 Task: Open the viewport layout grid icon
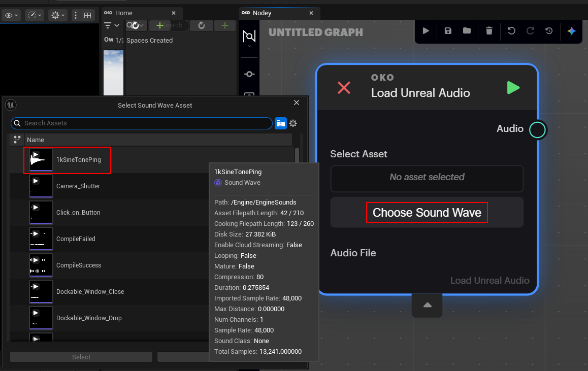[87, 15]
